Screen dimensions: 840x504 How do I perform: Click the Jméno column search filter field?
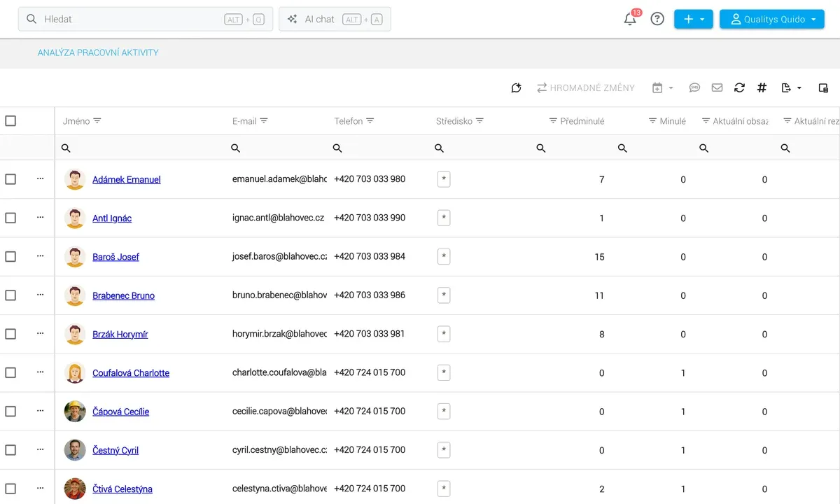click(140, 148)
